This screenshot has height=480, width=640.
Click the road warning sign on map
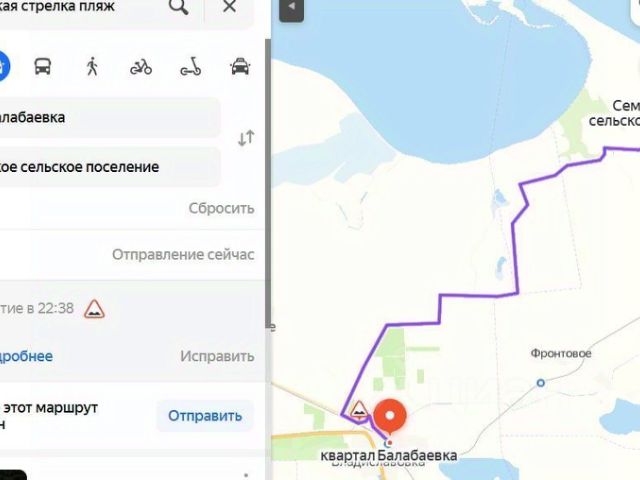coord(359,410)
